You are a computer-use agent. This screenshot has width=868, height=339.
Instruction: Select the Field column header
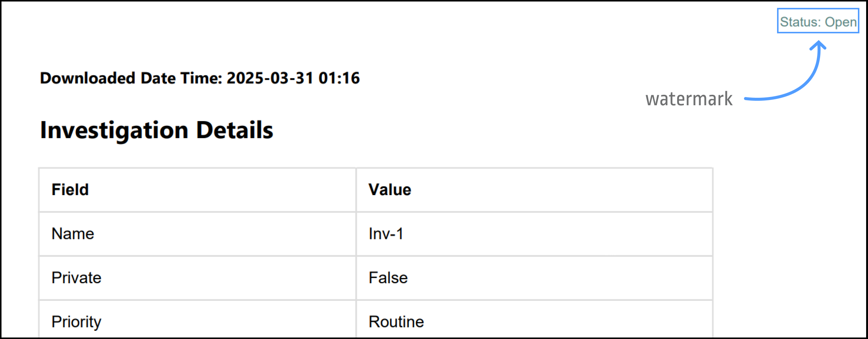[x=70, y=190]
